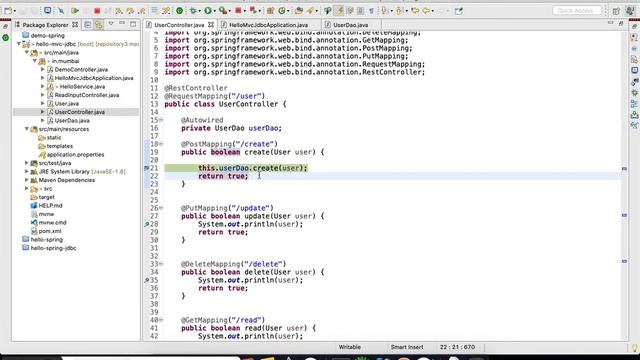Click the Step Over debug icon

click(130, 11)
